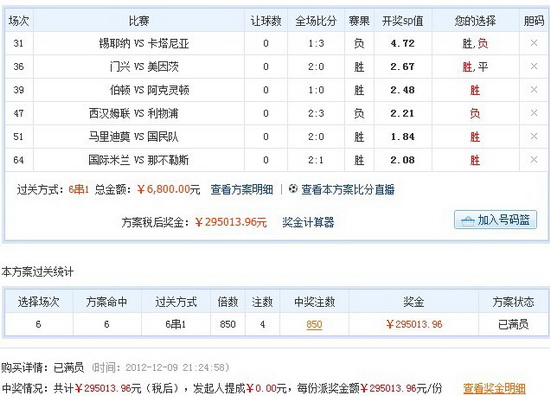Click the 让球数 column header
The height and width of the screenshot is (396, 550).
pyautogui.click(x=266, y=21)
